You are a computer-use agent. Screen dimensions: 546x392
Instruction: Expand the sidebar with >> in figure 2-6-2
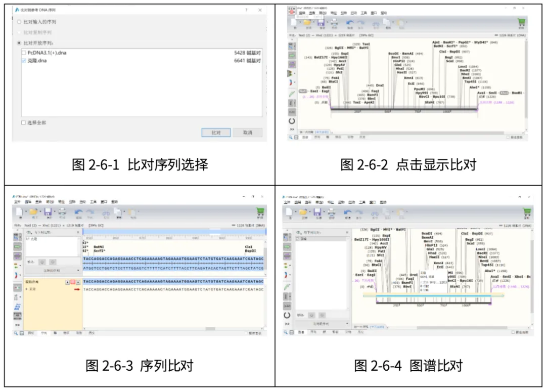pyautogui.click(x=292, y=129)
